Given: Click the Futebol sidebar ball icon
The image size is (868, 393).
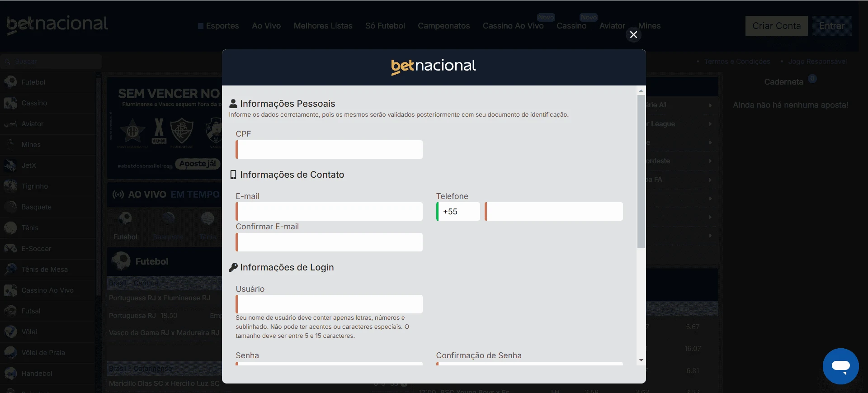Looking at the screenshot, I should 10,82.
